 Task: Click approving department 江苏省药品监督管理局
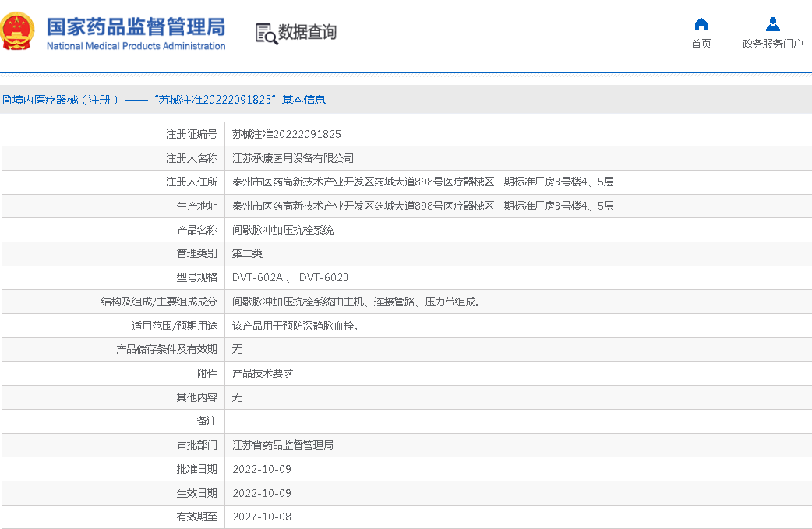[x=283, y=446]
